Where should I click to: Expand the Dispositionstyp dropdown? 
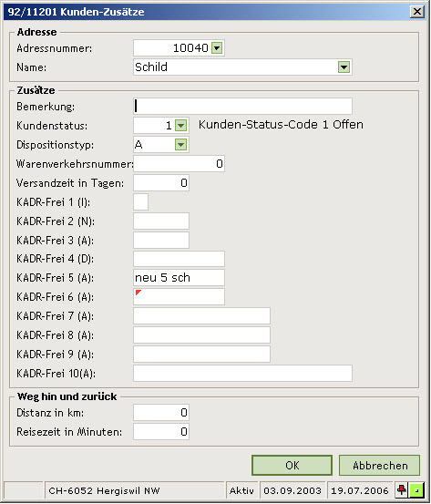click(181, 145)
